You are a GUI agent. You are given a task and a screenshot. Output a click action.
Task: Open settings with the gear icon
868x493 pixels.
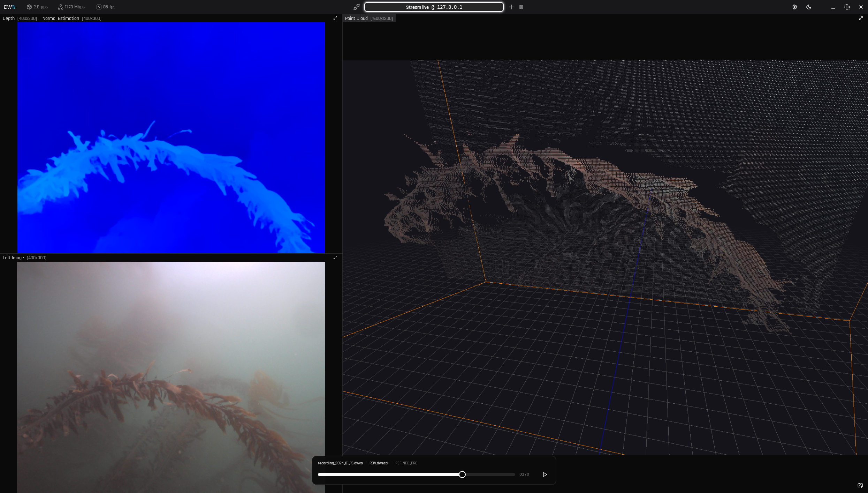click(794, 7)
